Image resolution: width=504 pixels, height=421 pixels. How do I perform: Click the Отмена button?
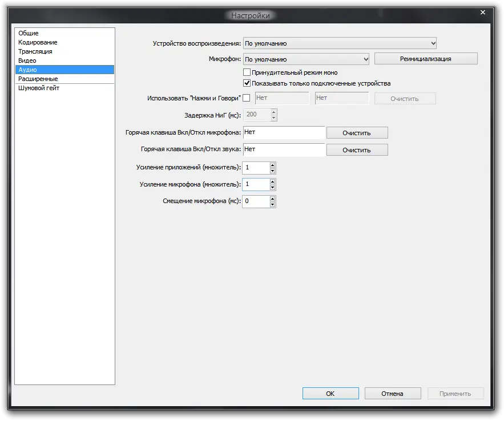[x=393, y=394]
